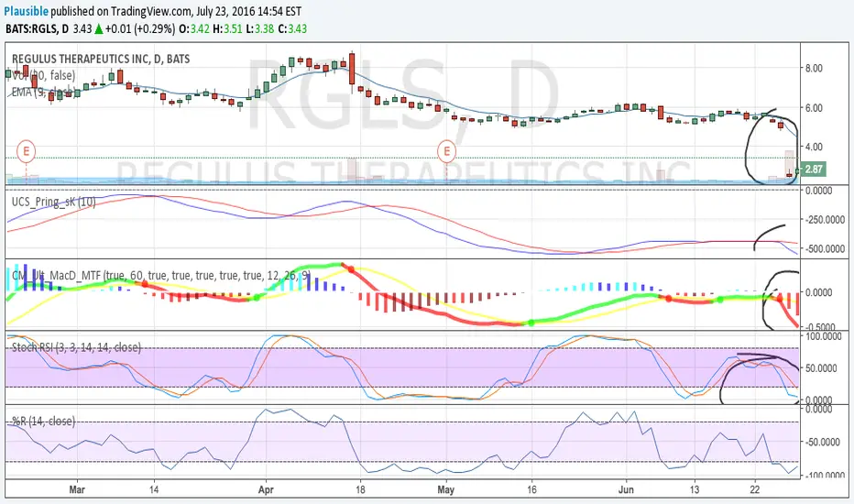
Task: Select the UCS_Pring_sK (10) indicator label
Action: point(53,203)
